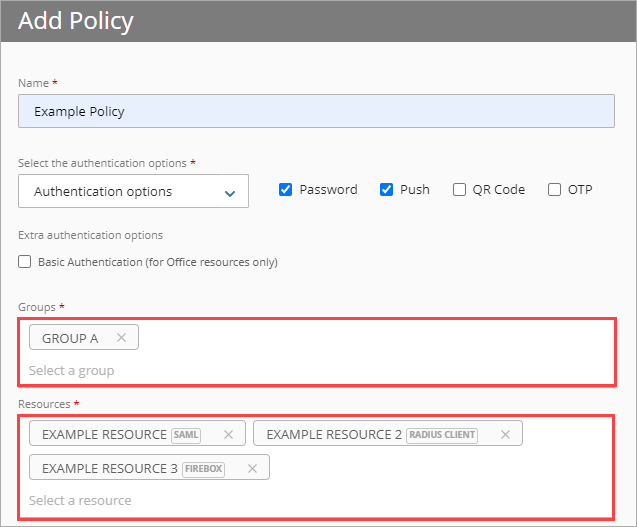Viewport: 637px width, 527px height.
Task: Click the Authentication options chevron arrow
Action: pyautogui.click(x=230, y=192)
